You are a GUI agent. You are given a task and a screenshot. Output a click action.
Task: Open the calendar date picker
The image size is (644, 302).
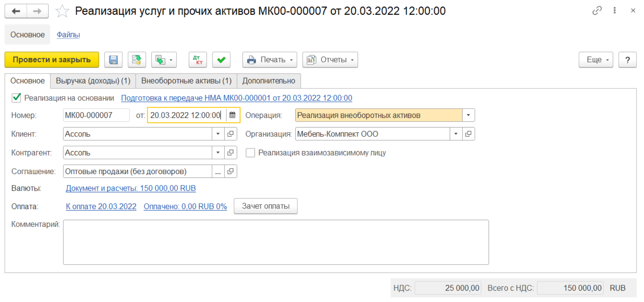tap(232, 115)
